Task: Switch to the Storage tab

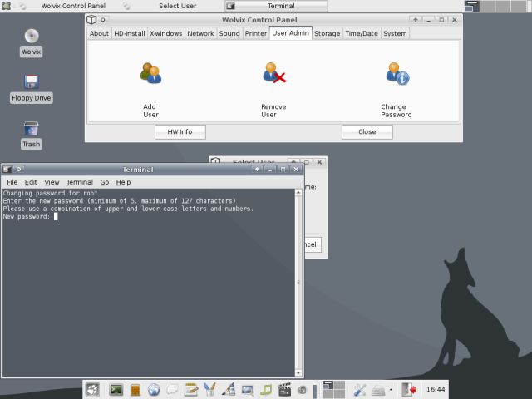Action: 327,33
